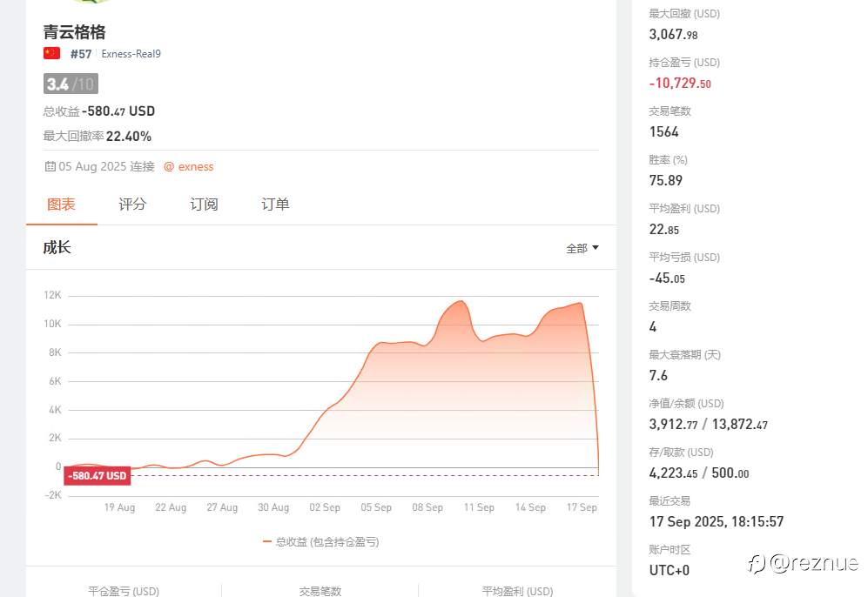Click the Exness-Real9 server label
The height and width of the screenshot is (597, 868).
pyautogui.click(x=131, y=54)
